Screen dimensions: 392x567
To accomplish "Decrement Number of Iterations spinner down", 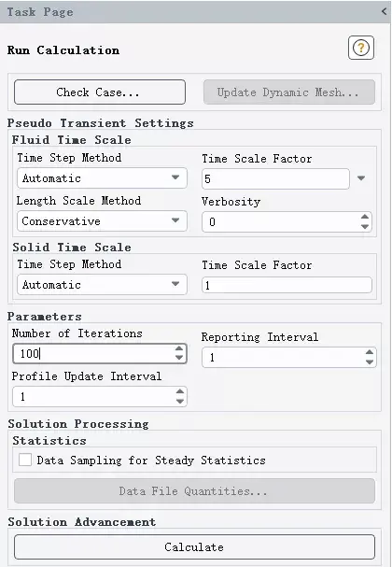I will click(x=179, y=358).
